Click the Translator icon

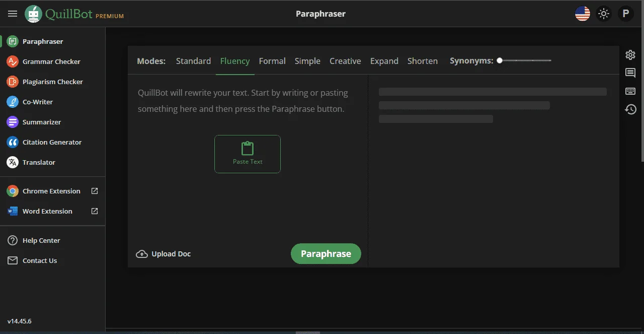[x=13, y=162]
